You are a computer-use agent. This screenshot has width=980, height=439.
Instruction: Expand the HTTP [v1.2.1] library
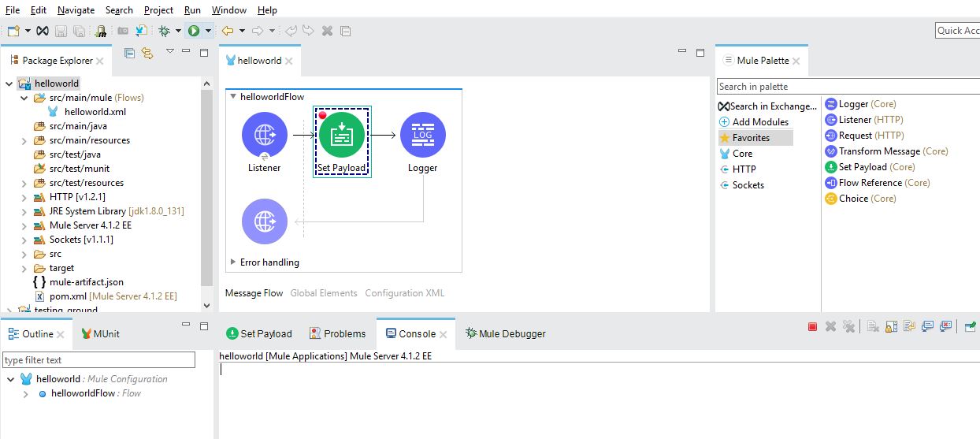(x=24, y=197)
